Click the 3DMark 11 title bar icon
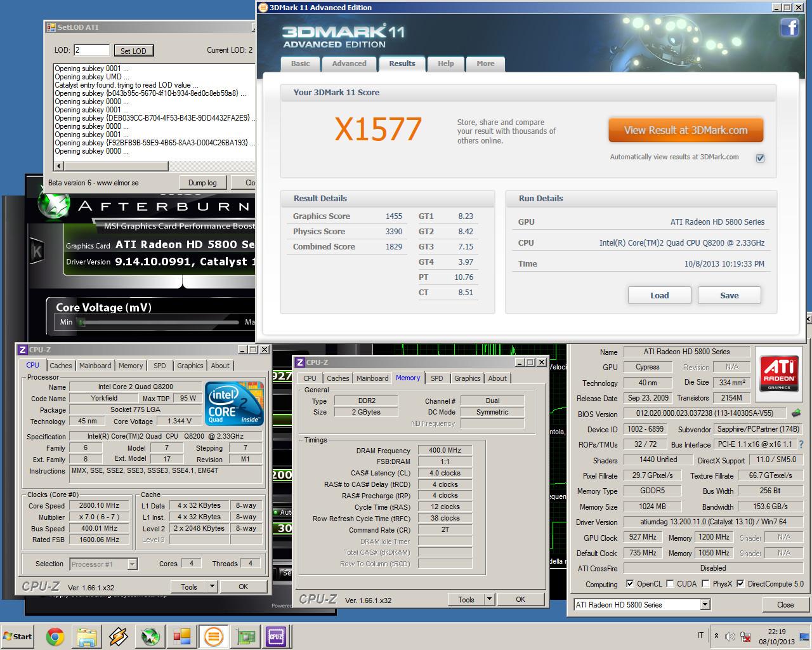The image size is (812, 650). pos(263,8)
